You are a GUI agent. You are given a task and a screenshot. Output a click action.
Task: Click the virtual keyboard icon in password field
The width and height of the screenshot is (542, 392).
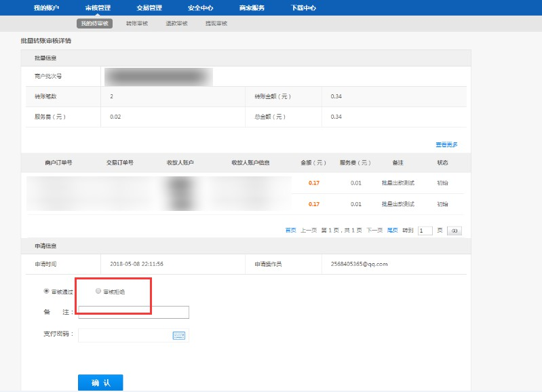coord(179,335)
